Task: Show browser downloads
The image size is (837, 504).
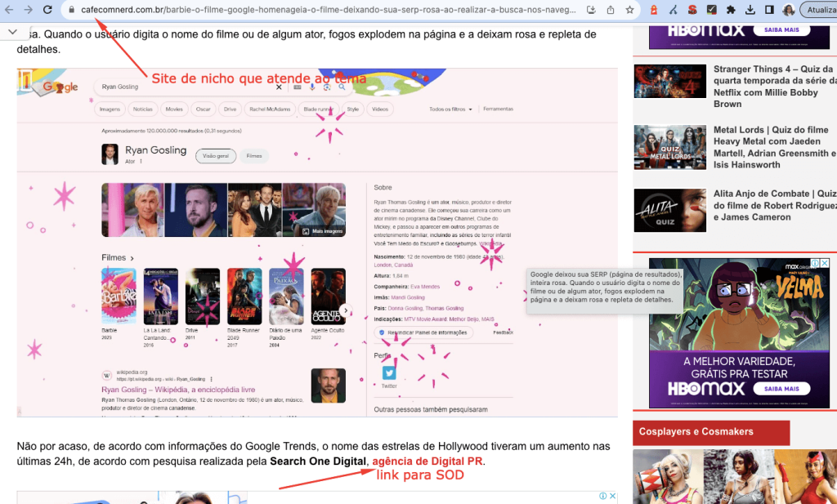Action: coord(750,10)
